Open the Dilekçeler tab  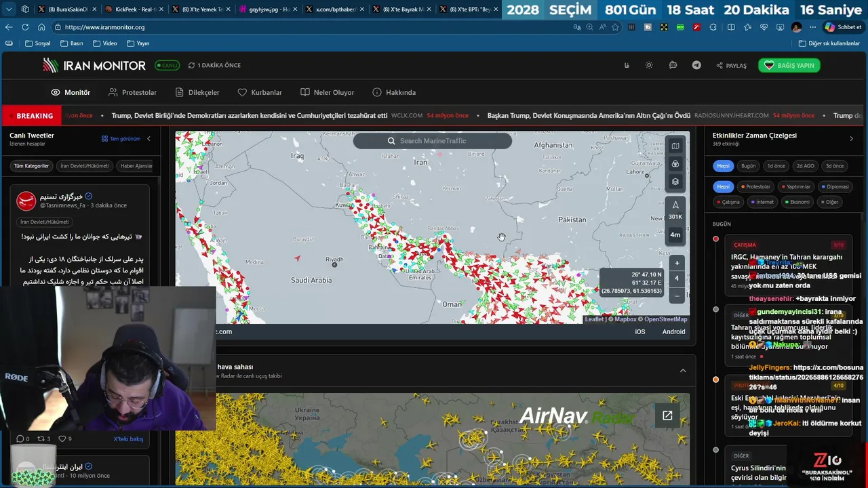click(197, 92)
